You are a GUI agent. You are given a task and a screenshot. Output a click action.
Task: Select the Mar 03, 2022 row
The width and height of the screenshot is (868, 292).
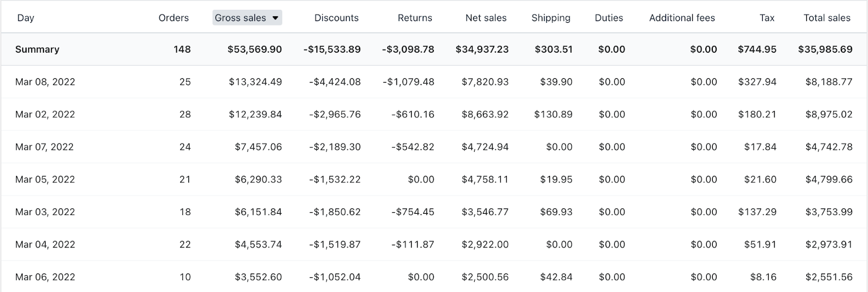click(45, 212)
